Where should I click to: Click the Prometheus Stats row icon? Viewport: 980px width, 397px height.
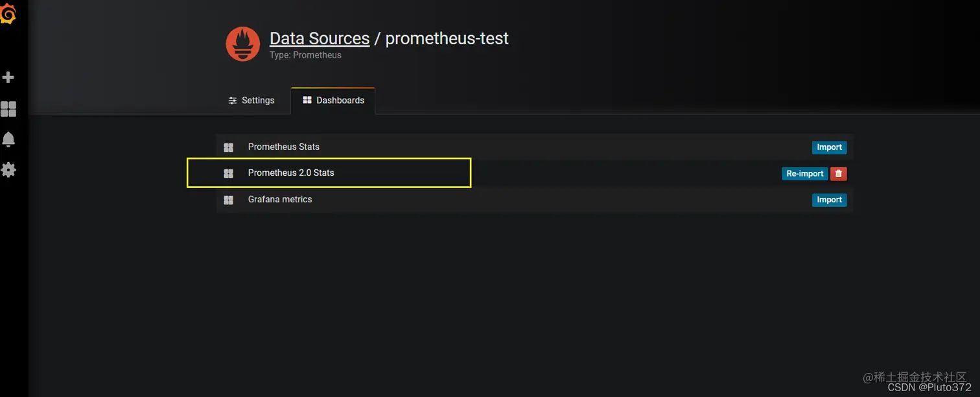228,147
